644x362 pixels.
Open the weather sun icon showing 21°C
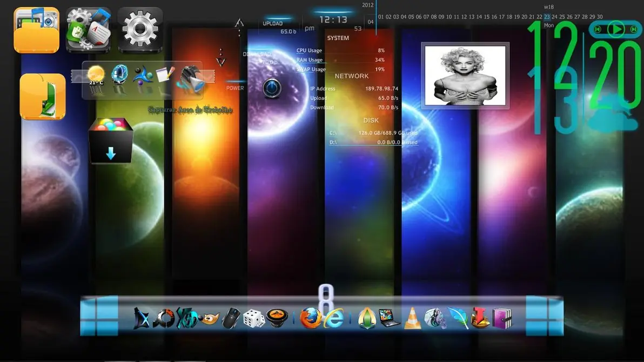point(96,75)
